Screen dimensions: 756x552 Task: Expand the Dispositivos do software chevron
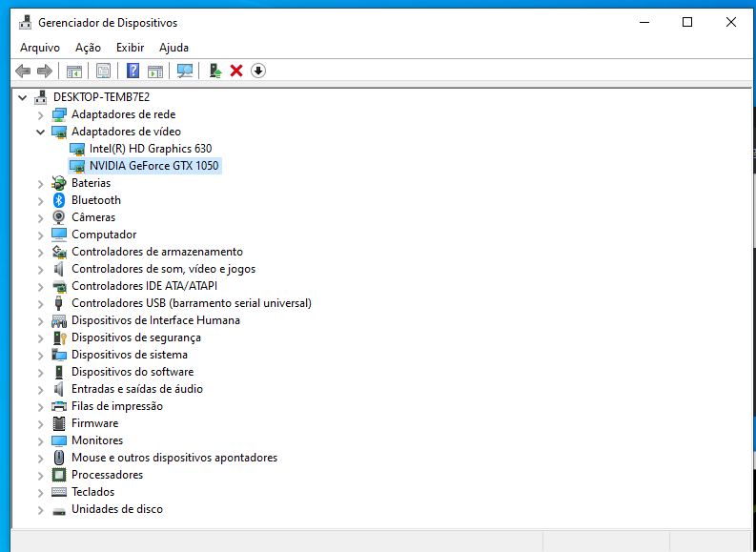click(40, 372)
